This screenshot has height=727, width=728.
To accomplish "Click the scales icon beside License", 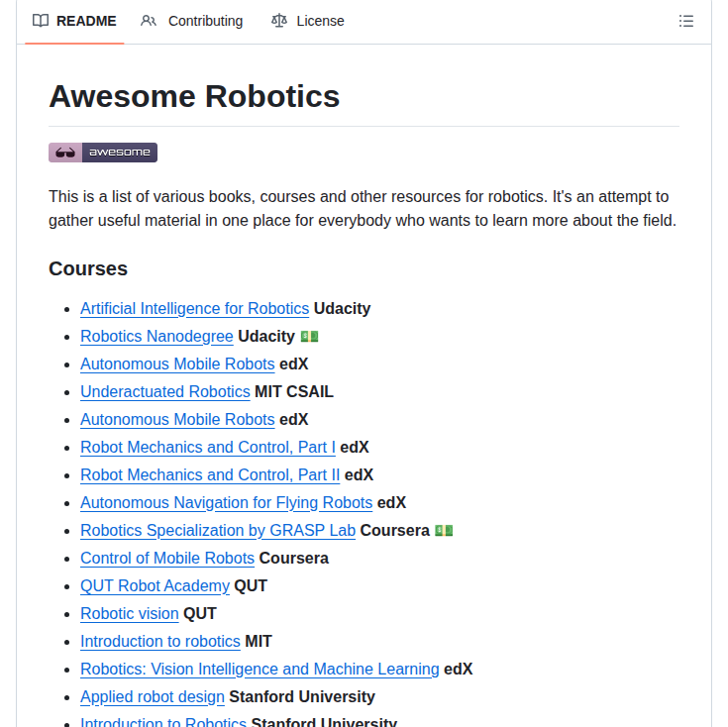I will (279, 21).
